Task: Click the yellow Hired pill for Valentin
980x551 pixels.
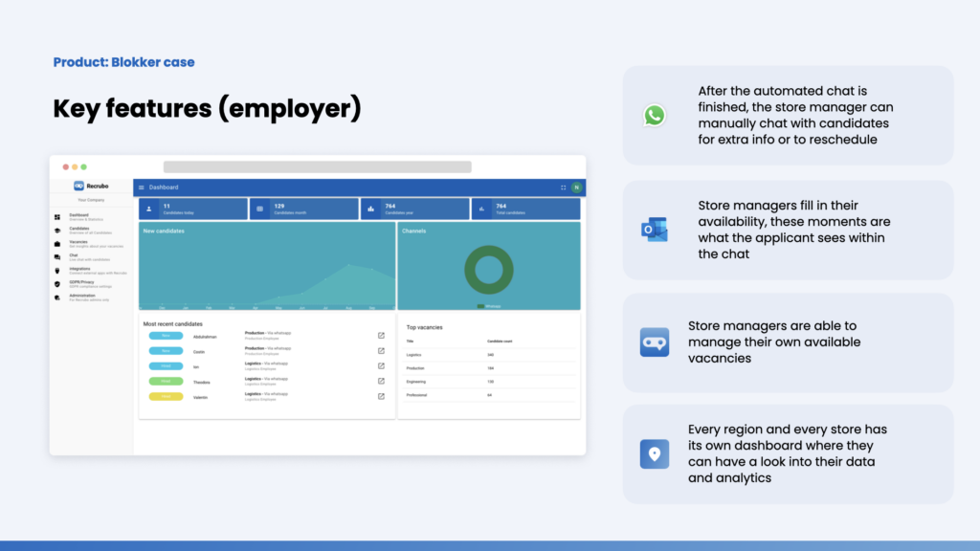Action: click(166, 396)
